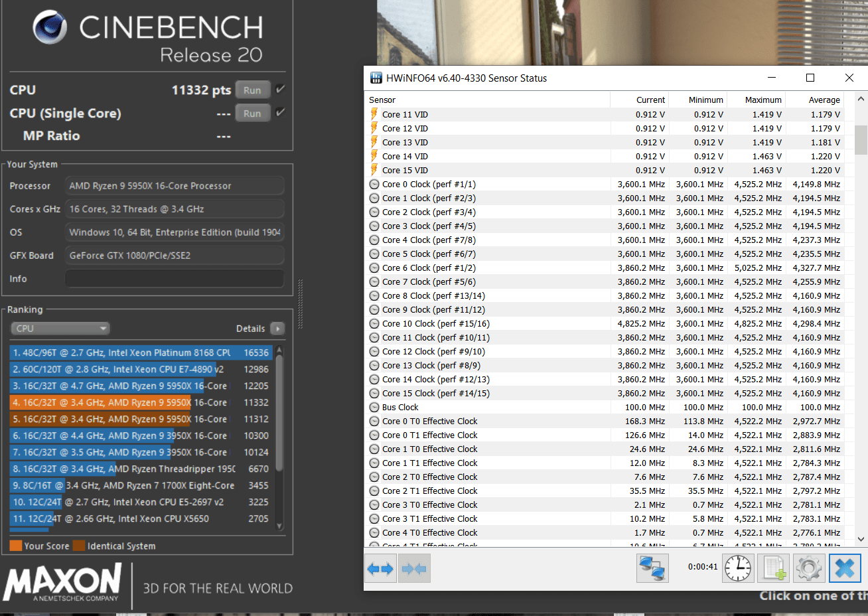Select ranking entry Ryzen 7 1700X Eight-Core

(141, 485)
